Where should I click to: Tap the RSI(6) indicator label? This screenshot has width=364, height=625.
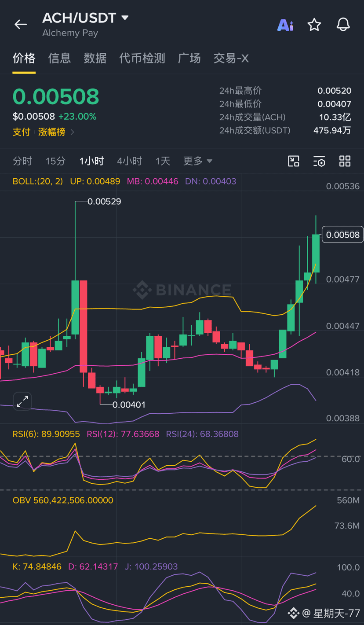(46, 434)
